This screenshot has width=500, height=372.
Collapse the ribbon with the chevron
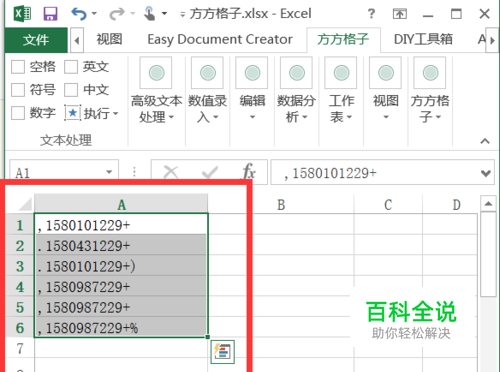point(485,141)
